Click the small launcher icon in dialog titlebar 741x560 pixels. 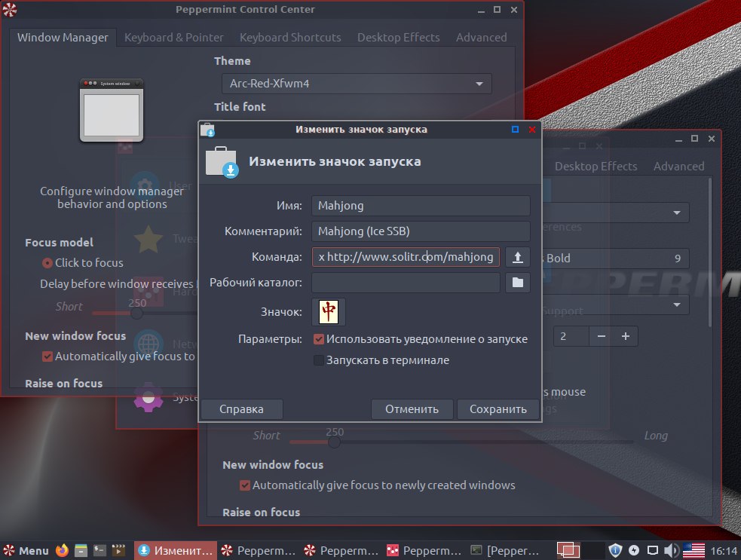(207, 130)
